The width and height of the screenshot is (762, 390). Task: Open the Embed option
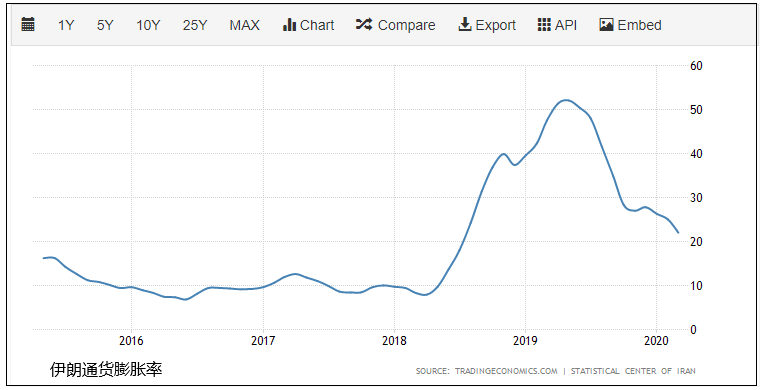(x=630, y=25)
